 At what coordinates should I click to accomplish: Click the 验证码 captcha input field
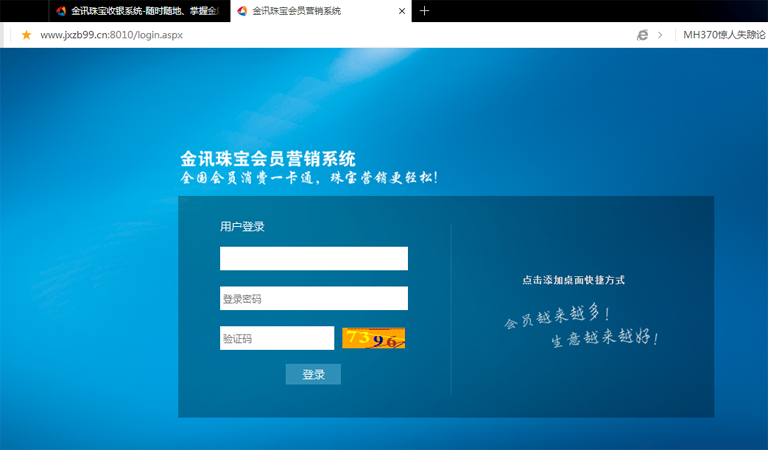point(276,338)
